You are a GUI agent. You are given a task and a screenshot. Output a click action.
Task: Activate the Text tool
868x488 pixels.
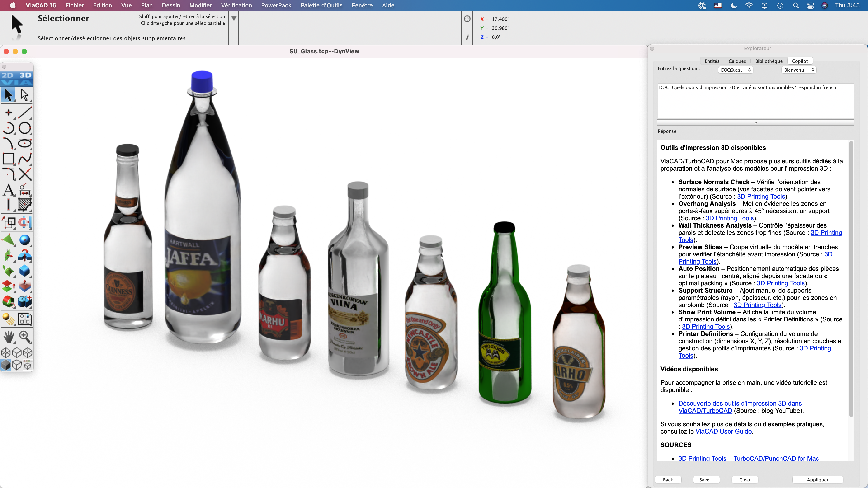(9, 190)
